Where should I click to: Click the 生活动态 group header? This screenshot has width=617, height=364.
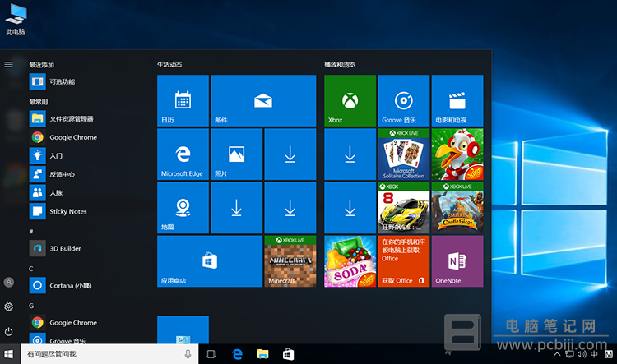tap(169, 64)
